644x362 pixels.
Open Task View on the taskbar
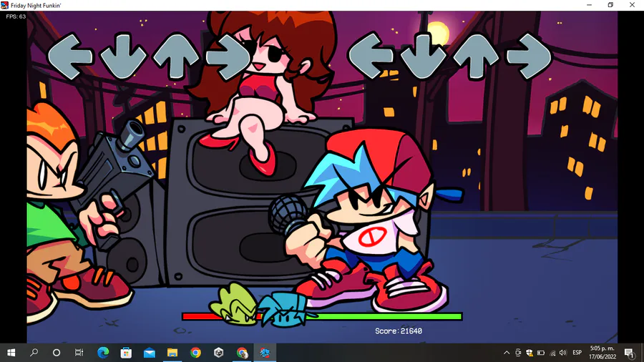click(x=79, y=353)
